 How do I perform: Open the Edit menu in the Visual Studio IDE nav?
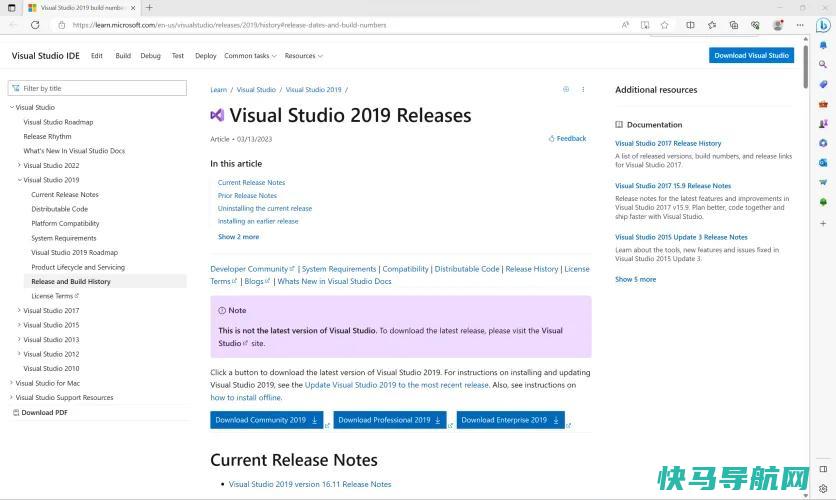(x=97, y=56)
